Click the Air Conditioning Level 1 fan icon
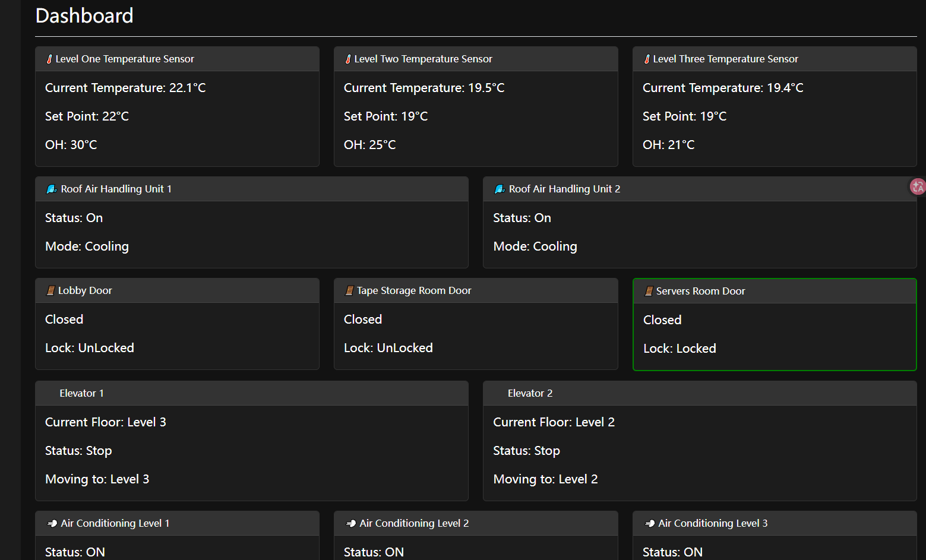926x560 pixels. (x=52, y=524)
